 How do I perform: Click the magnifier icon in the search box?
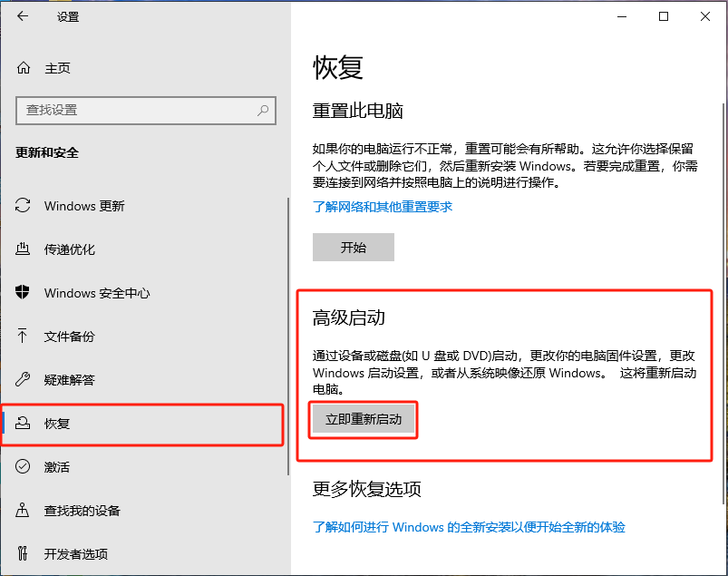coord(260,111)
